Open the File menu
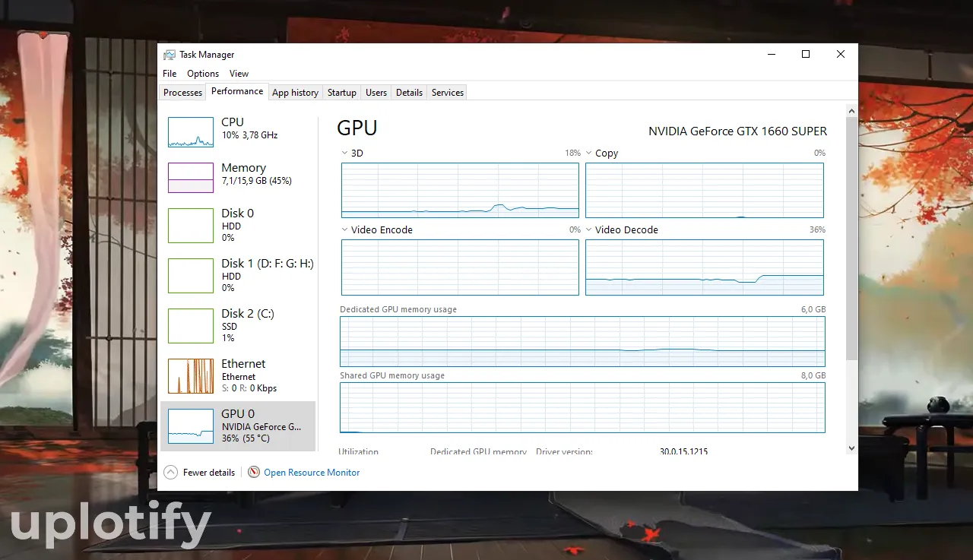Screen dimensions: 973x560 pyautogui.click(x=170, y=74)
